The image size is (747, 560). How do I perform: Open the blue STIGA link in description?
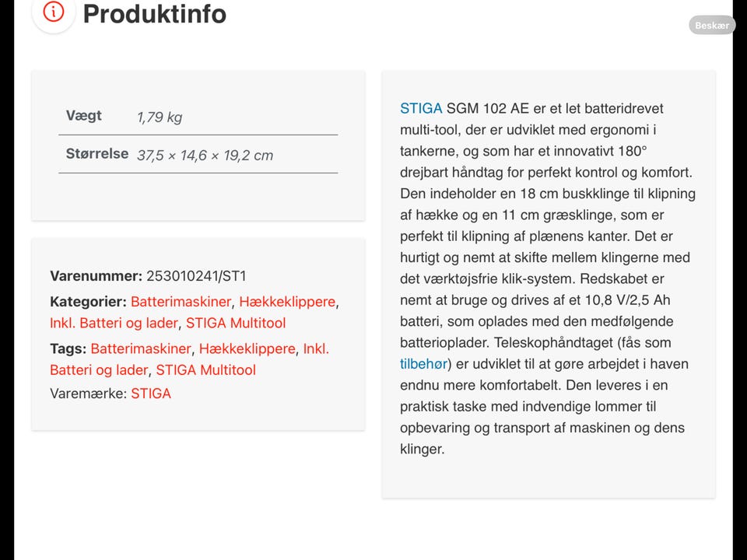tap(421, 108)
